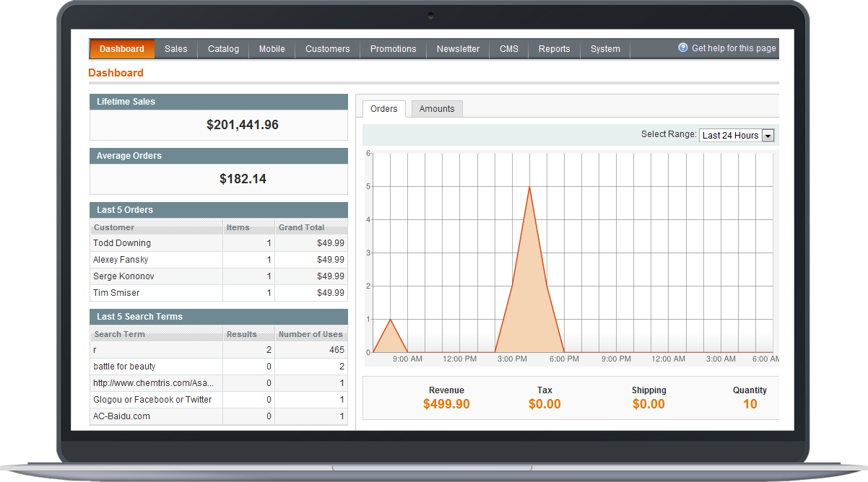Open the Reports menu

pyautogui.click(x=554, y=48)
